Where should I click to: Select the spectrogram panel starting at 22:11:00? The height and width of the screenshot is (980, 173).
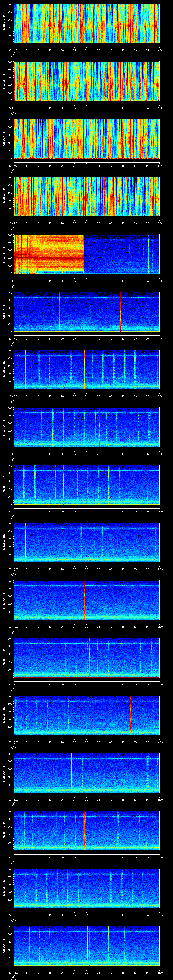click(x=86, y=600)
